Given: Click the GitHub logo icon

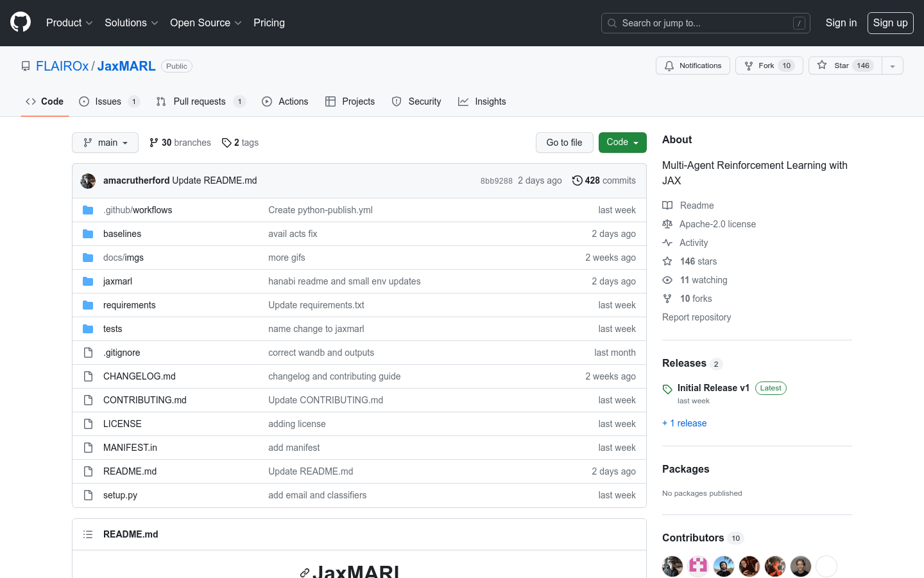Looking at the screenshot, I should click(x=21, y=22).
